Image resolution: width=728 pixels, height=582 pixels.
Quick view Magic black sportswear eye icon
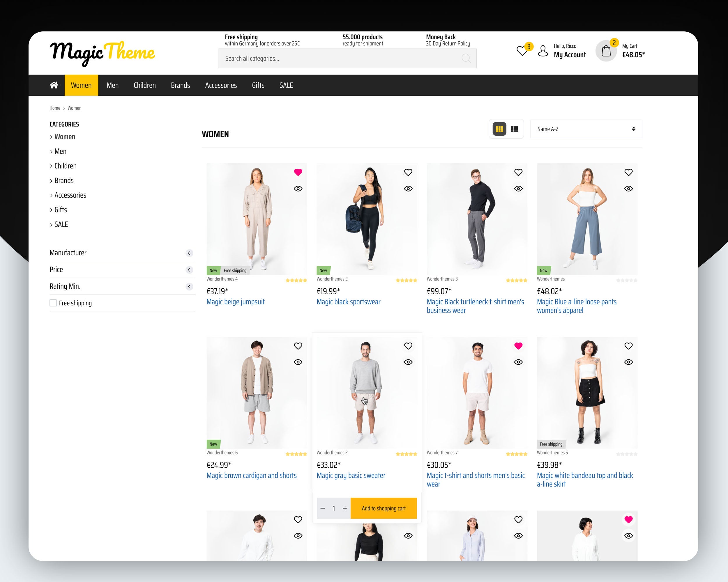[408, 189]
